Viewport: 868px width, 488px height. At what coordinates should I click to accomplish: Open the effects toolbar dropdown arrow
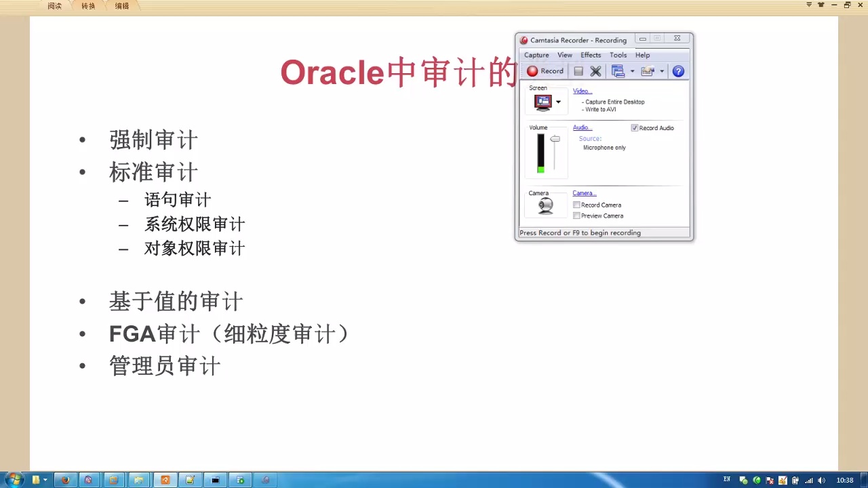pos(661,70)
